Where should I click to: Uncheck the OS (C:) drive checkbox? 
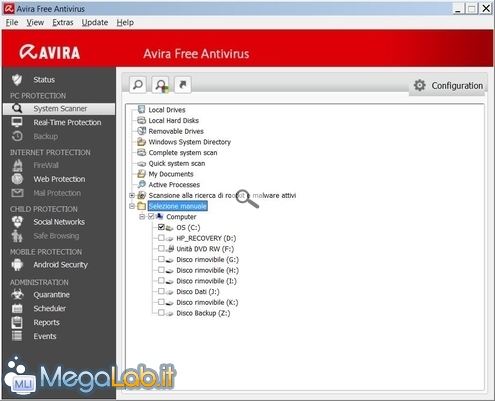point(161,227)
